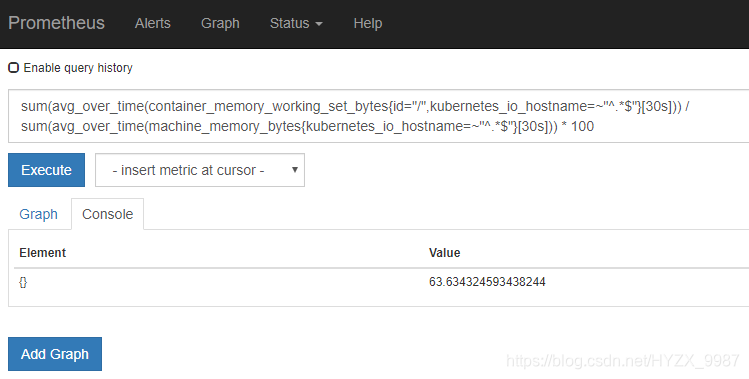Select the Console tab
This screenshot has height=379, width=749.
[107, 214]
